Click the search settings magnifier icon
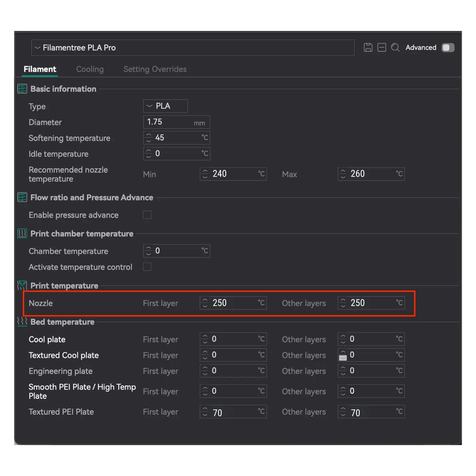The height and width of the screenshot is (476, 476). tap(395, 48)
